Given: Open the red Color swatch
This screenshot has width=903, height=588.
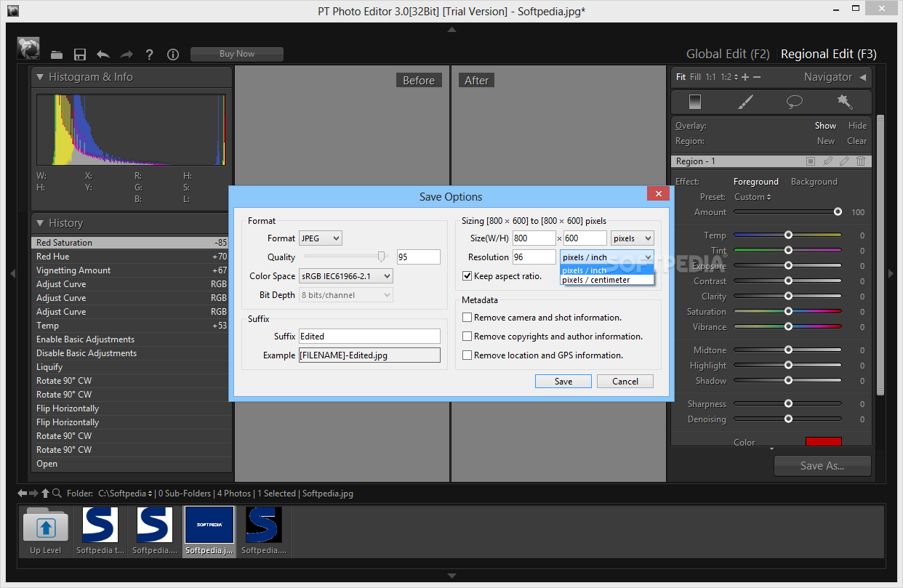Looking at the screenshot, I should 823,441.
